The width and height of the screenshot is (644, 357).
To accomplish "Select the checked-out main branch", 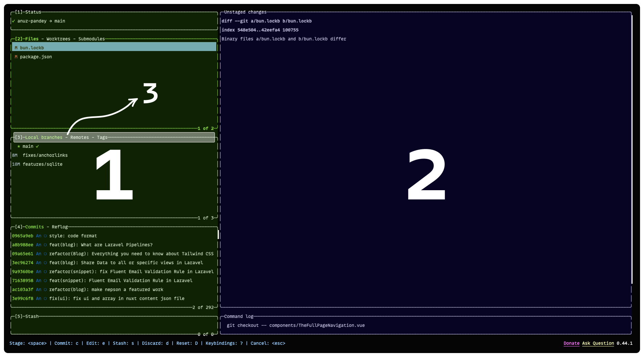I will click(28, 146).
